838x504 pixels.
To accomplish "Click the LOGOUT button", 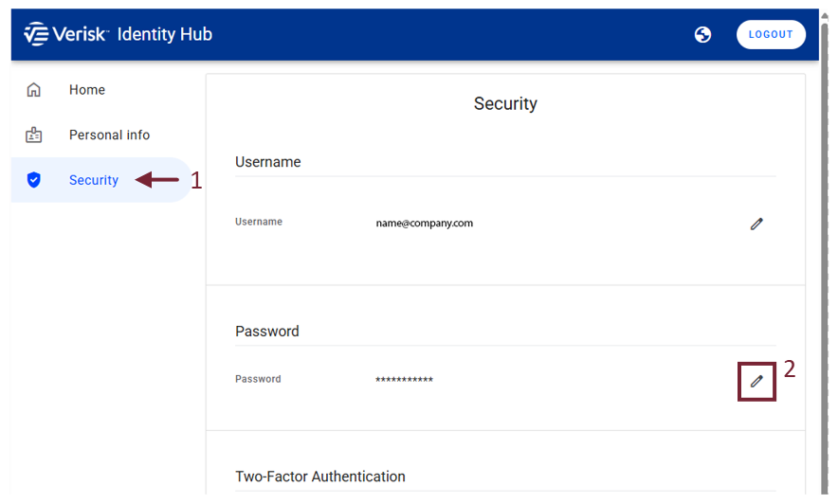I will click(x=771, y=35).
